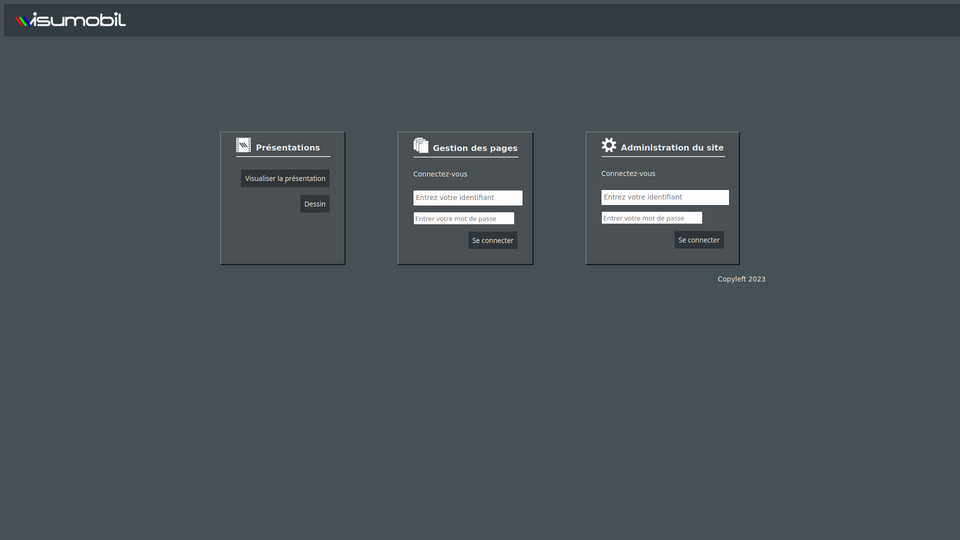
Task: Click the Administration du site heading text
Action: tap(672, 148)
